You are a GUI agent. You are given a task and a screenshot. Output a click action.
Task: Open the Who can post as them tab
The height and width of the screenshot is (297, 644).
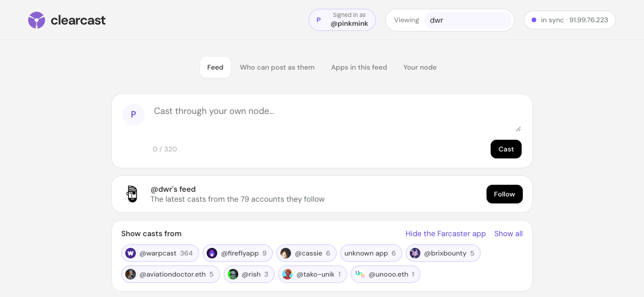(278, 67)
